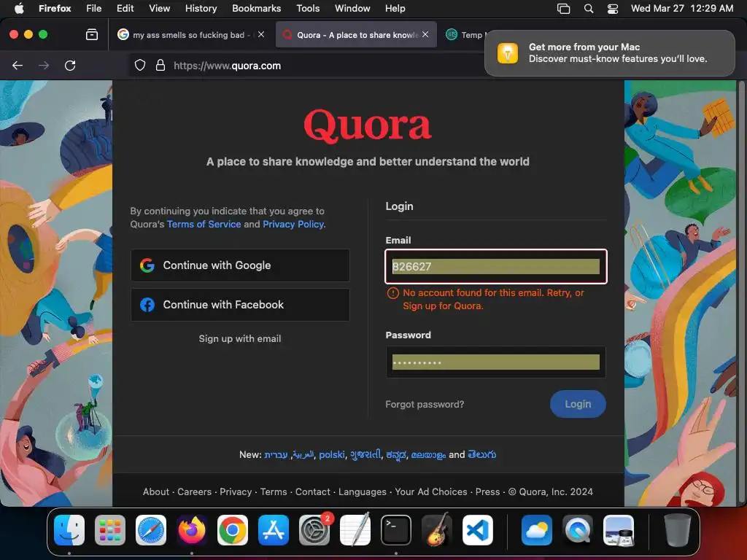
Task: Click the Password input field
Action: click(495, 362)
